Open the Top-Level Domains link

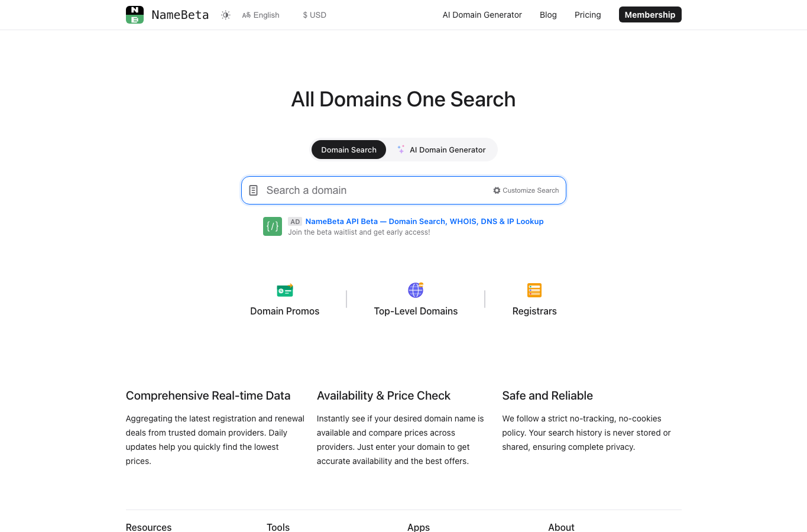click(x=416, y=311)
